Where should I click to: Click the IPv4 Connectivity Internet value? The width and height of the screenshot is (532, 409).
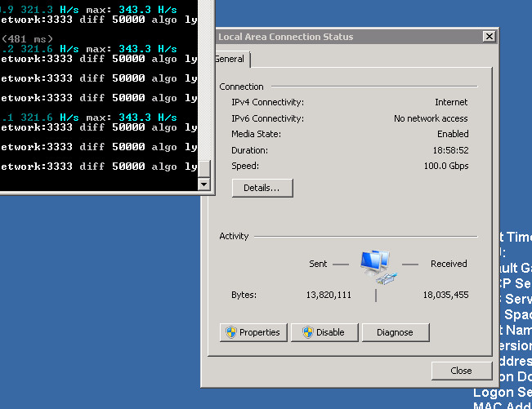[451, 102]
